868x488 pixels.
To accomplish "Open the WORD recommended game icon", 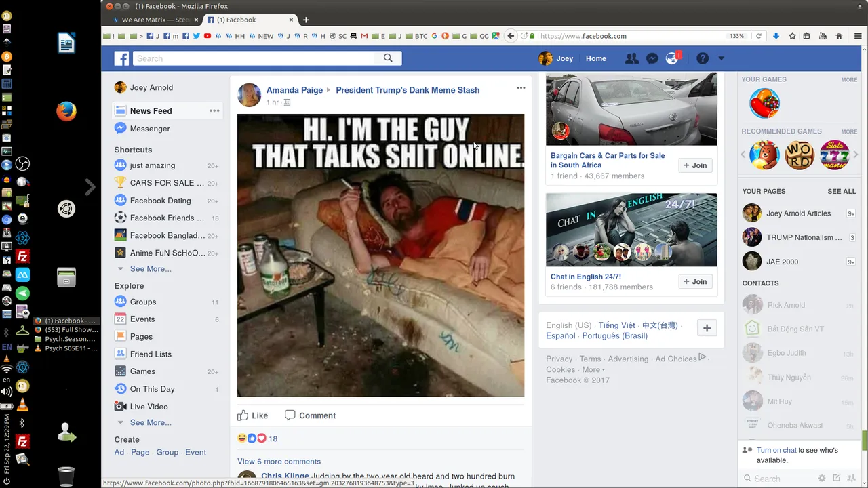I will tap(800, 155).
